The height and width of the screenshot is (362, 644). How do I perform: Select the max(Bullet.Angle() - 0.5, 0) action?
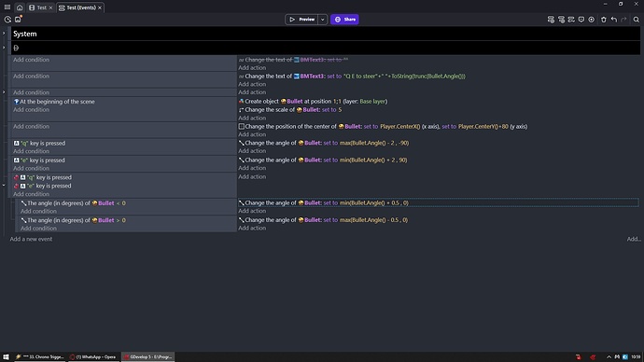click(x=323, y=220)
